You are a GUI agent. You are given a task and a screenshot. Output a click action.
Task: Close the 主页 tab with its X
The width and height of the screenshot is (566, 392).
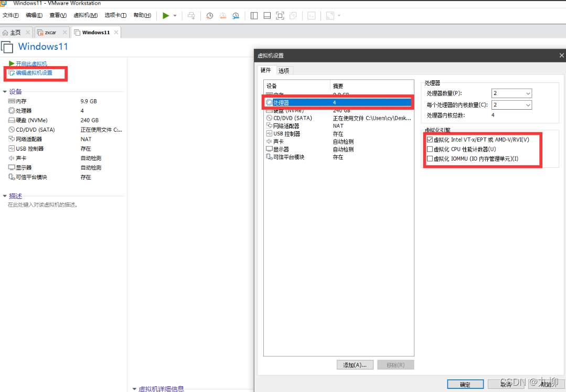[28, 33]
